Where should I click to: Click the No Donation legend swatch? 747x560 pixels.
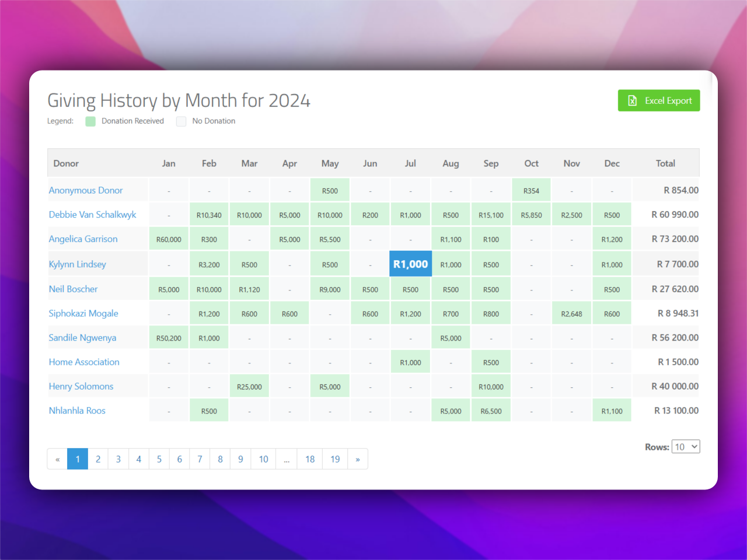[181, 121]
